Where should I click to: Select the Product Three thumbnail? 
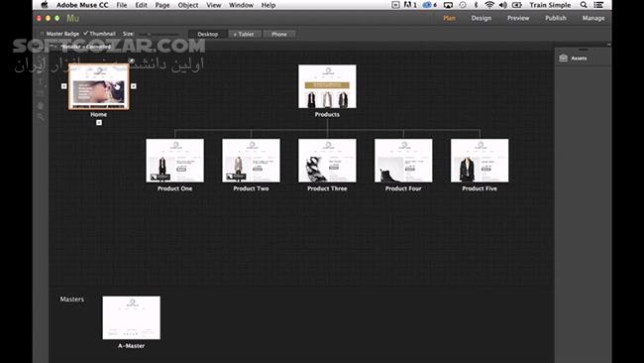(327, 161)
